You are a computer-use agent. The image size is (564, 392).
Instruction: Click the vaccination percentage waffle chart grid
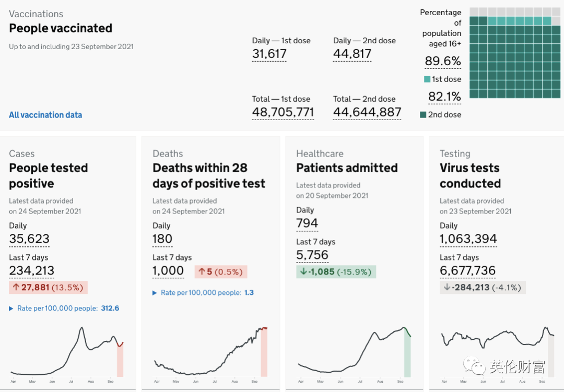(515, 53)
